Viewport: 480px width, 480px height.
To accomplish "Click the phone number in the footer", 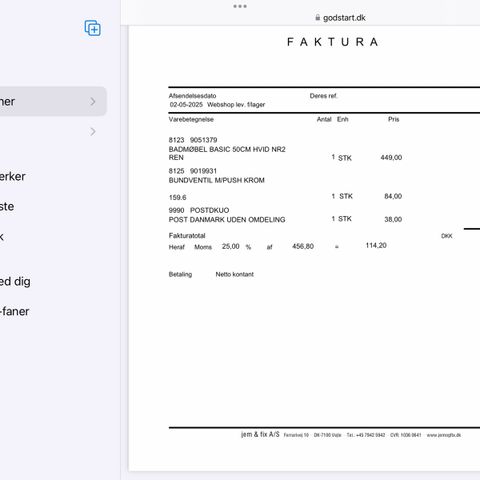I will (x=366, y=435).
